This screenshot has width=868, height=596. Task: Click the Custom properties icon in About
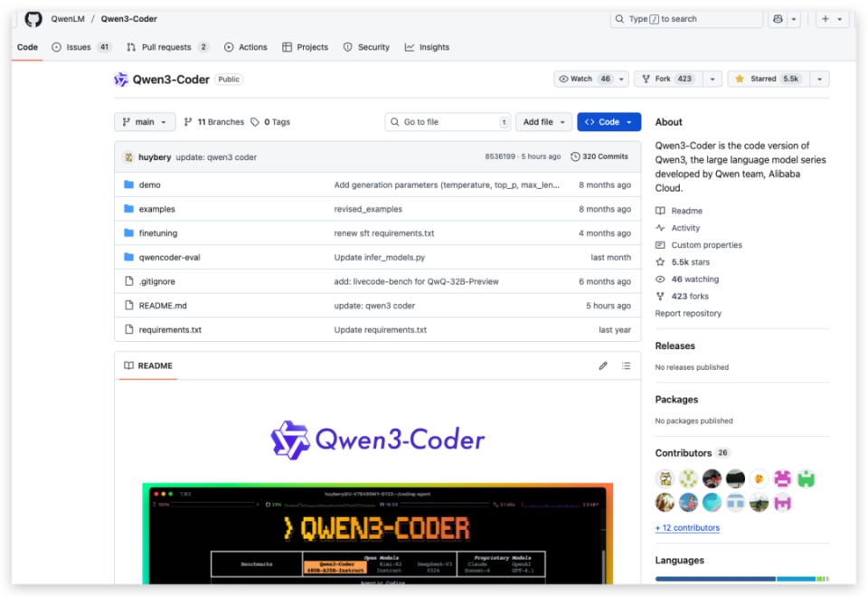tap(659, 244)
